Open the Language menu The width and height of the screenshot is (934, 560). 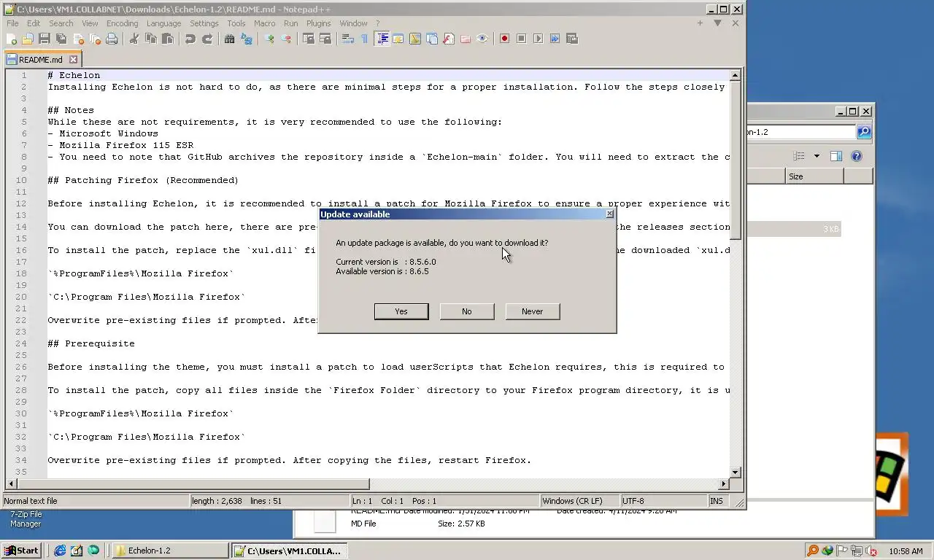click(x=163, y=23)
